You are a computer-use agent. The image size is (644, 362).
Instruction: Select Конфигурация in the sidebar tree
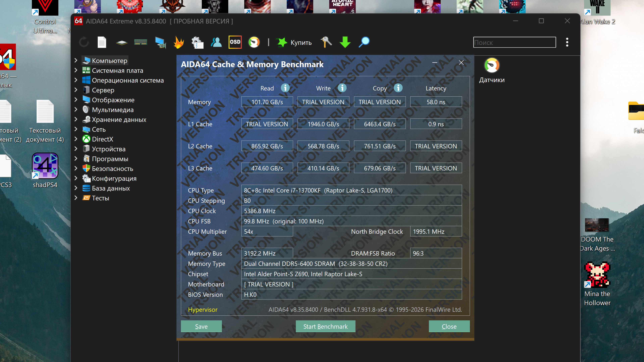tap(114, 178)
